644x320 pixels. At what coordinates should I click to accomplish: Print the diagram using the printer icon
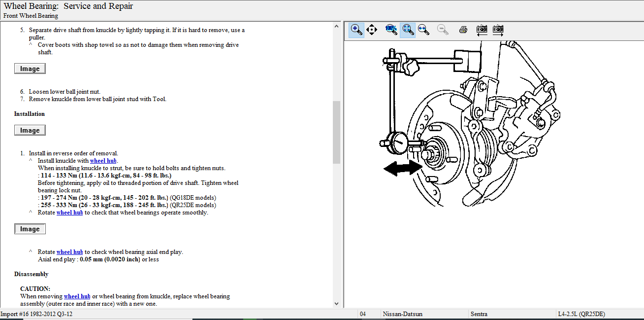point(463,30)
